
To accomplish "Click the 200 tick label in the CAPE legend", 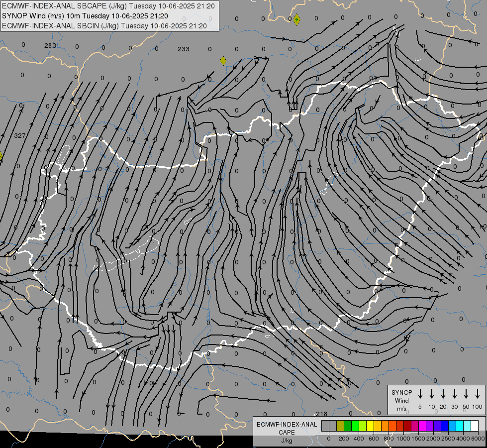I will tap(344, 439).
